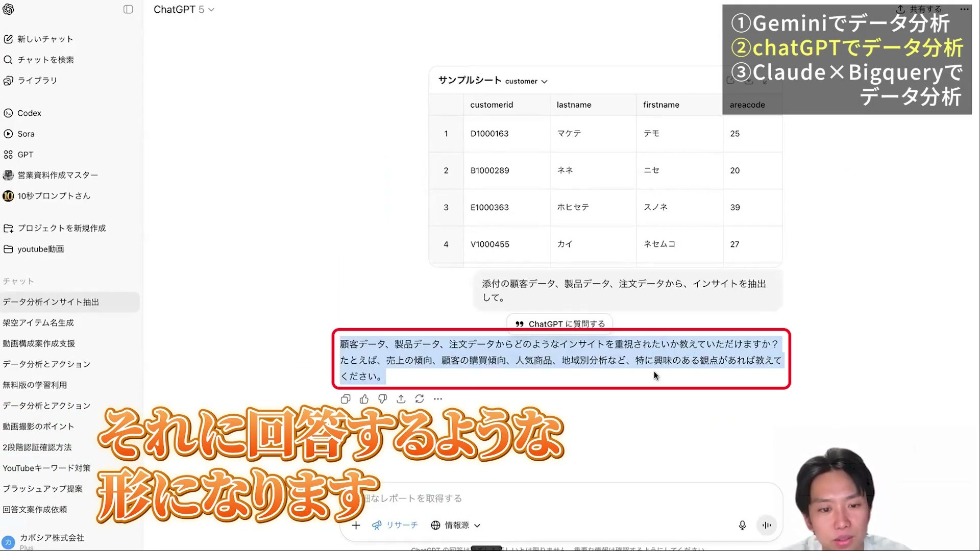Click the thumbs up icon

pyautogui.click(x=364, y=399)
